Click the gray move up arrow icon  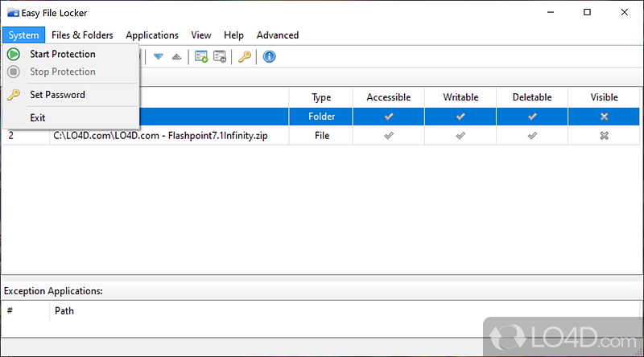[176, 56]
